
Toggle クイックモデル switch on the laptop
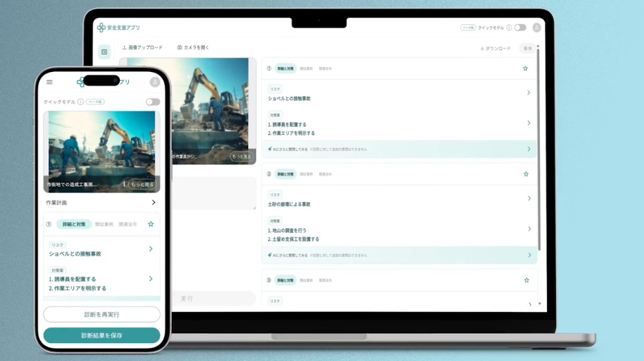(x=520, y=28)
